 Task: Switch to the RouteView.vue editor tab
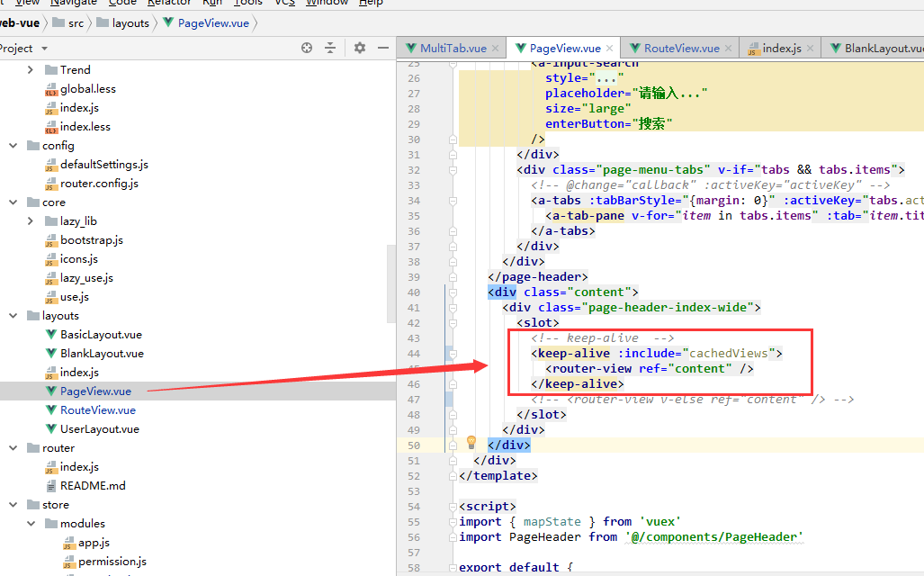pos(679,47)
